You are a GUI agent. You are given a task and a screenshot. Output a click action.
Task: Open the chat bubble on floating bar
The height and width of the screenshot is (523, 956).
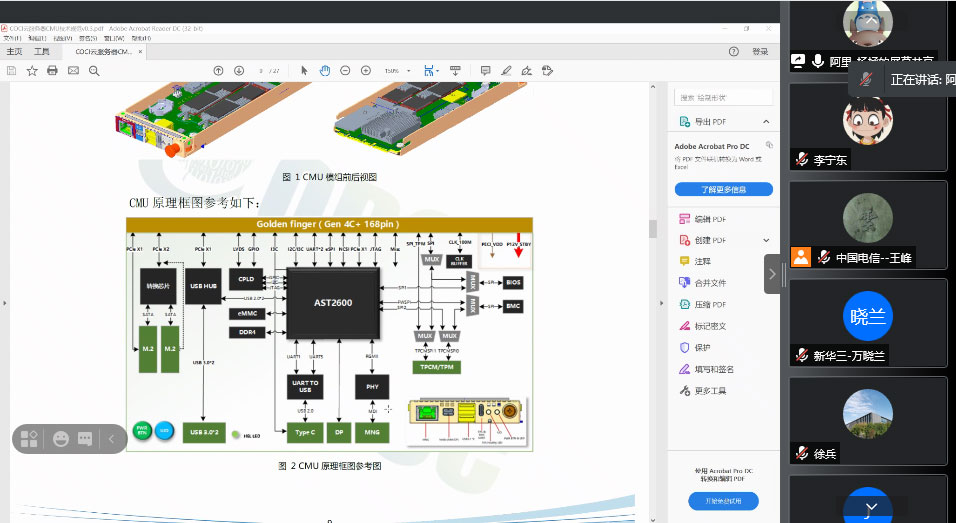85,439
